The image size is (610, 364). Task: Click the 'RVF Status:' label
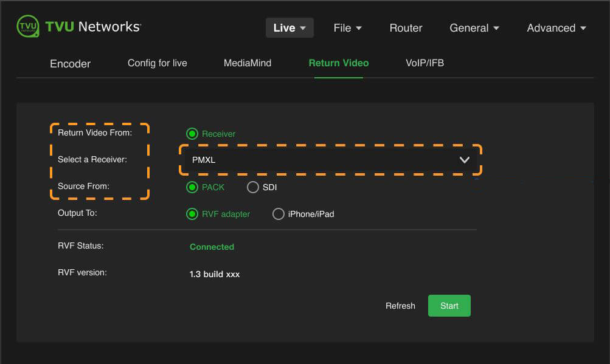[80, 246]
